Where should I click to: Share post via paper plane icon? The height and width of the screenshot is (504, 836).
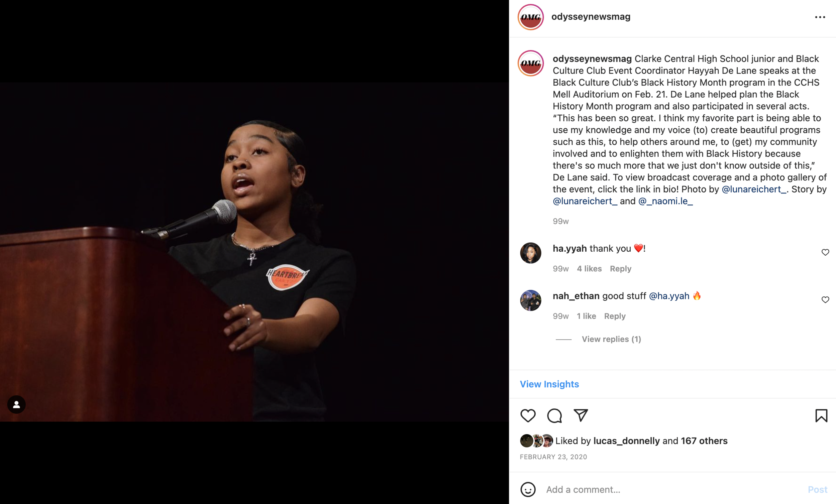pyautogui.click(x=581, y=415)
